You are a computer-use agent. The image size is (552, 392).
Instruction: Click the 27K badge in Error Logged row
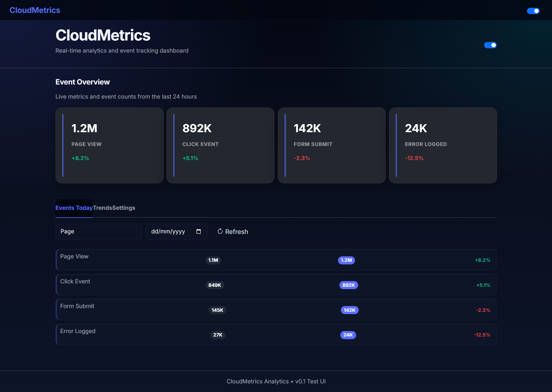click(x=218, y=335)
